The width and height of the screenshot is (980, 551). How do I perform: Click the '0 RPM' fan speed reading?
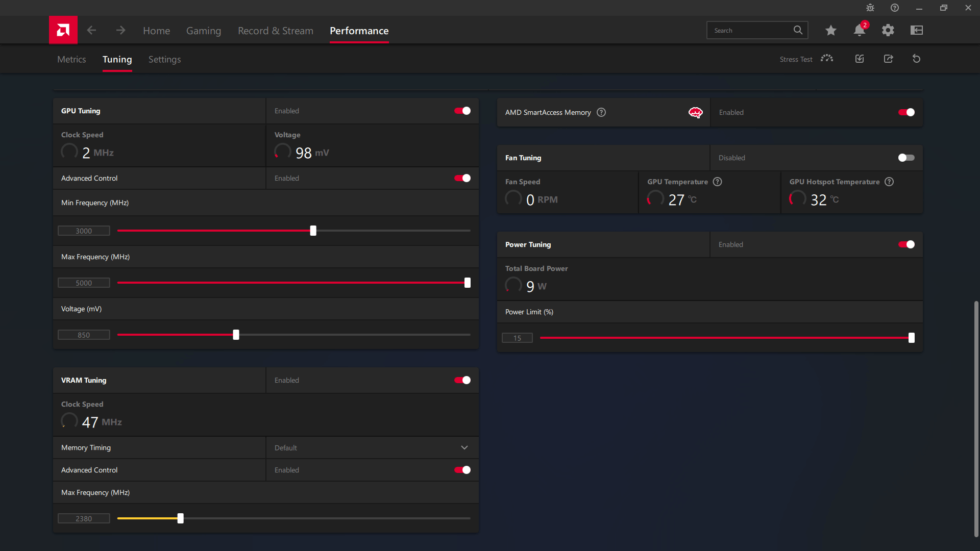[542, 199]
